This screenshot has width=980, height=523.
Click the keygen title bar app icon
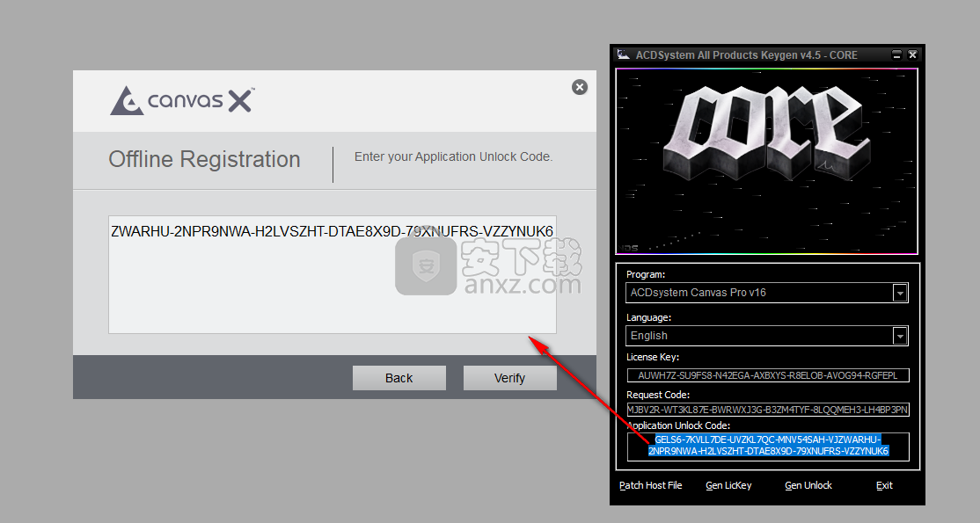[x=623, y=54]
